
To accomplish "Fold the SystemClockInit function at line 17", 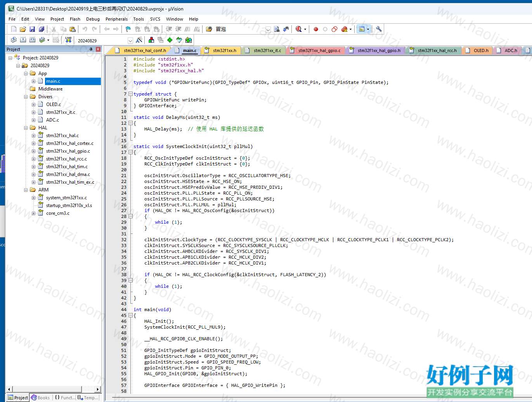I will pos(131,152).
